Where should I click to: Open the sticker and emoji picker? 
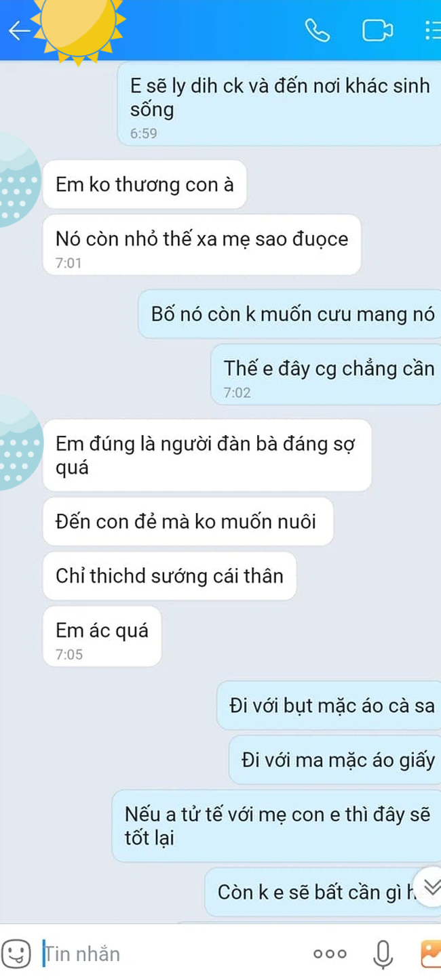(16, 954)
